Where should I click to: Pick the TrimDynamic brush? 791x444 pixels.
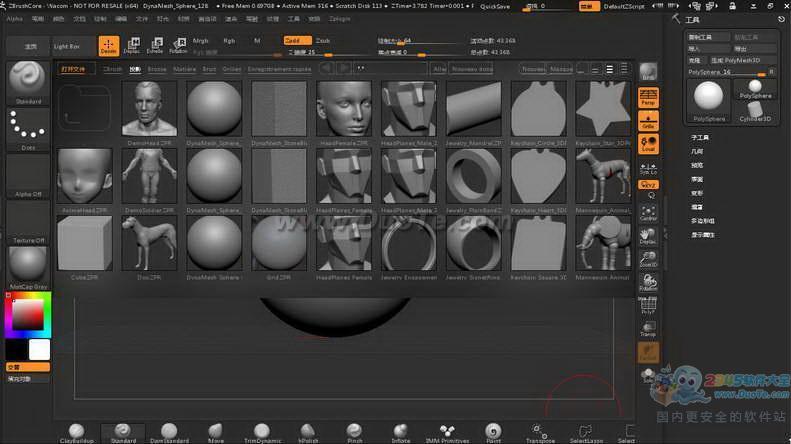[262, 433]
